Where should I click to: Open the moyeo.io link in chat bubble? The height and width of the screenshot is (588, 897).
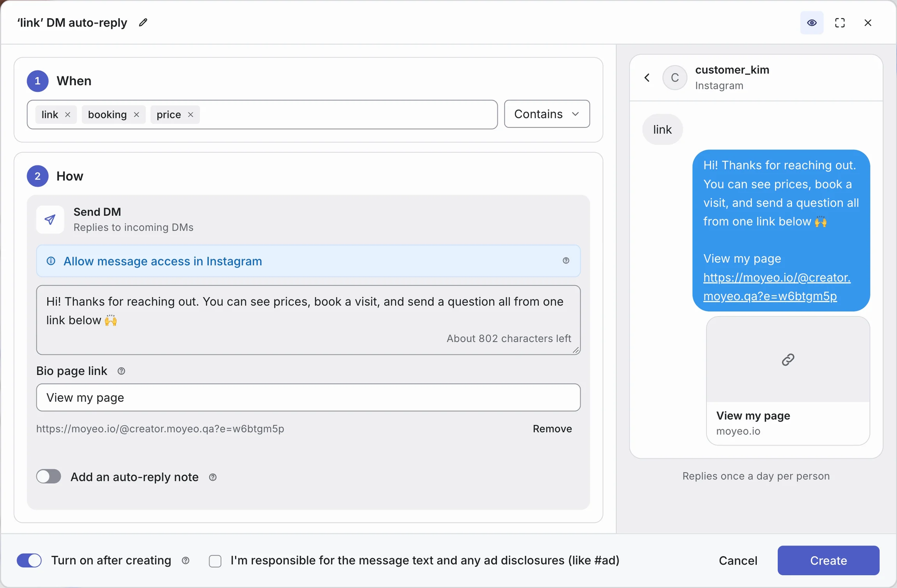tap(777, 287)
